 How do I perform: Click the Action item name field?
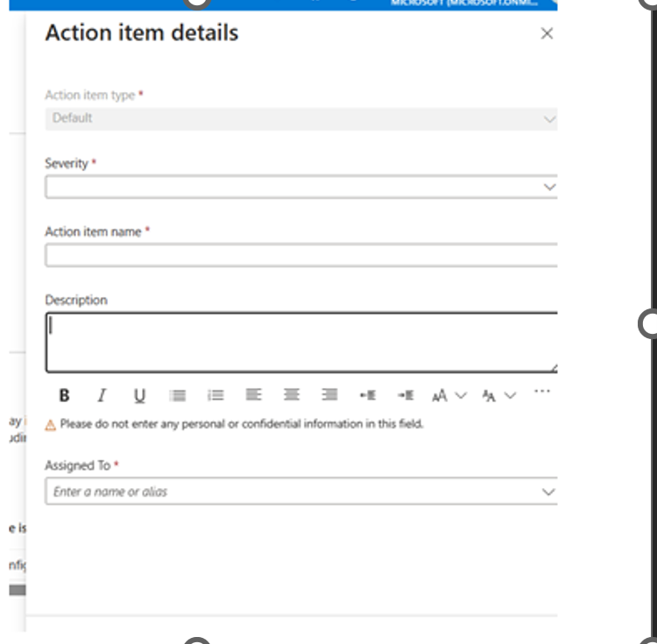(x=301, y=255)
